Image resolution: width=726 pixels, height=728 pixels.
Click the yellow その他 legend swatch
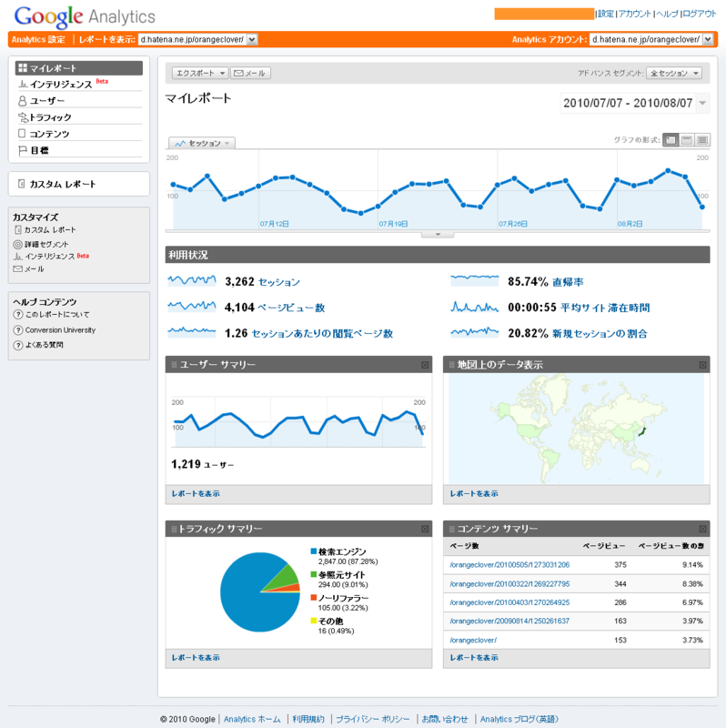pyautogui.click(x=314, y=621)
